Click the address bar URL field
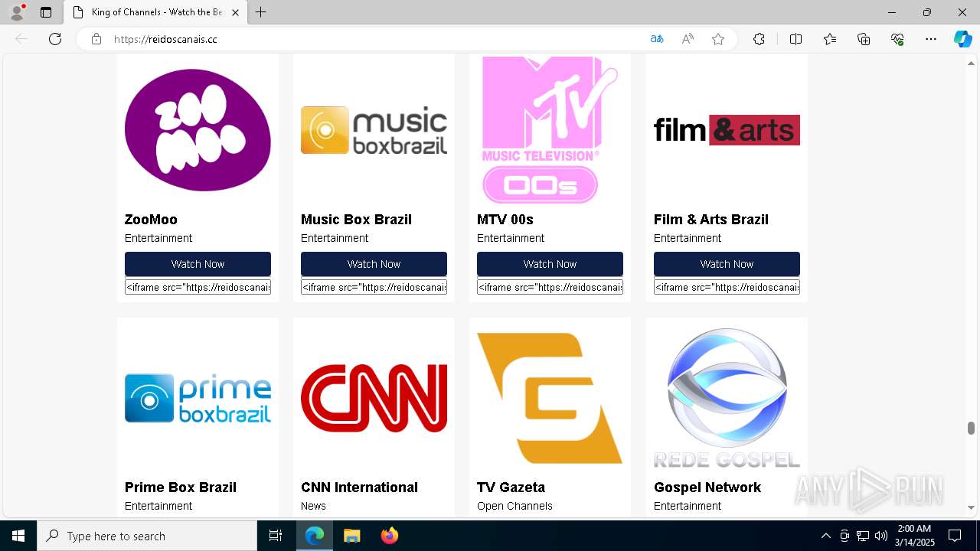980x551 pixels. [x=375, y=39]
